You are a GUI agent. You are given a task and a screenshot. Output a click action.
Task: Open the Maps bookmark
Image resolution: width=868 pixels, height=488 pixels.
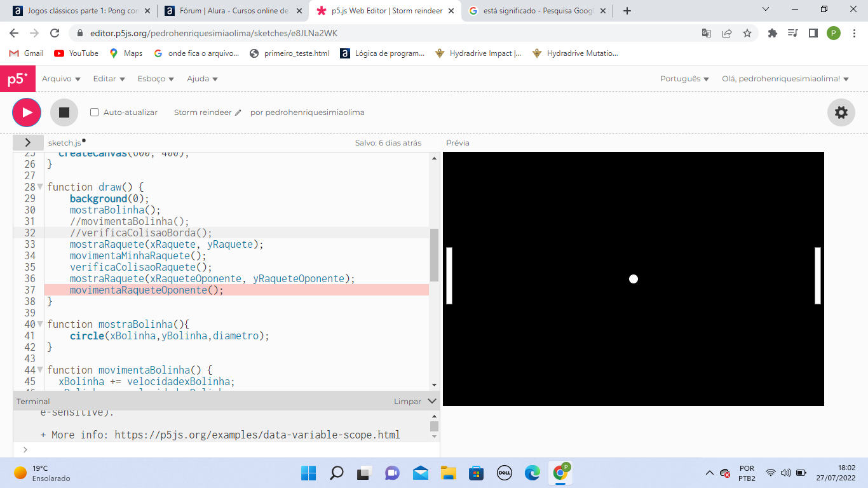click(126, 53)
